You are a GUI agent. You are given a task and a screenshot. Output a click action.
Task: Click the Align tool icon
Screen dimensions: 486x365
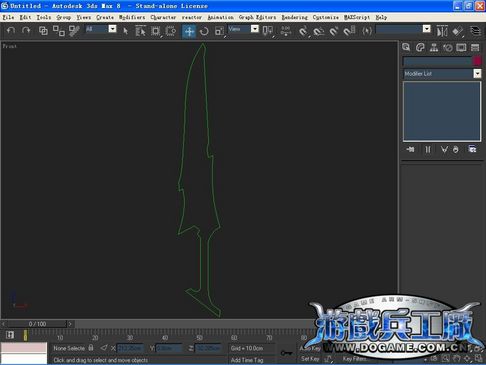pyautogui.click(x=458, y=31)
